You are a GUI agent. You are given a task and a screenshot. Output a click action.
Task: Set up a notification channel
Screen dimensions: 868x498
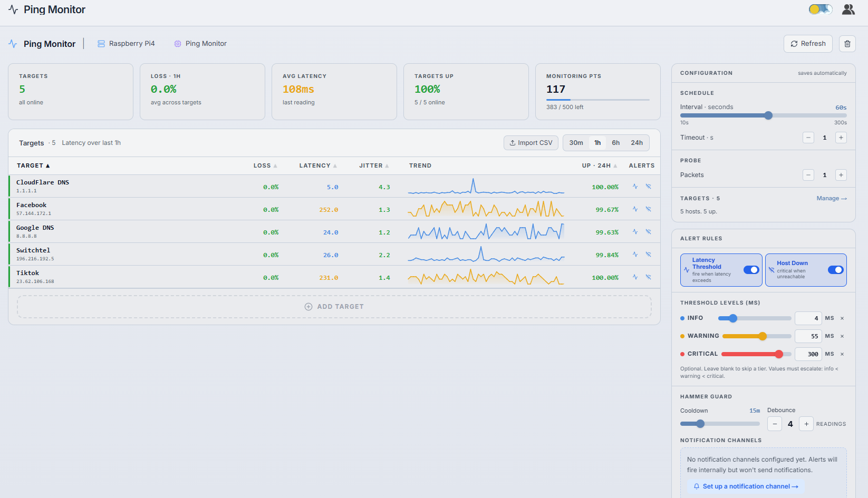(746, 486)
